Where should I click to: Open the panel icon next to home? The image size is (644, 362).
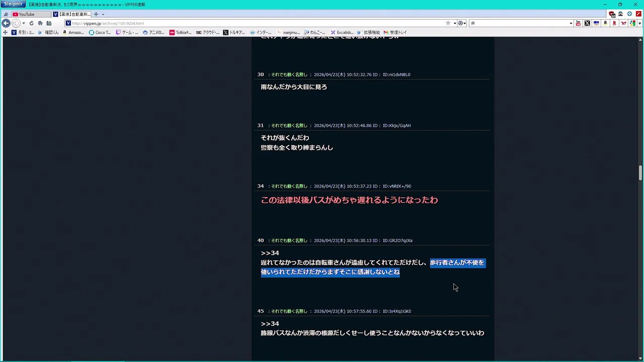tap(49, 23)
